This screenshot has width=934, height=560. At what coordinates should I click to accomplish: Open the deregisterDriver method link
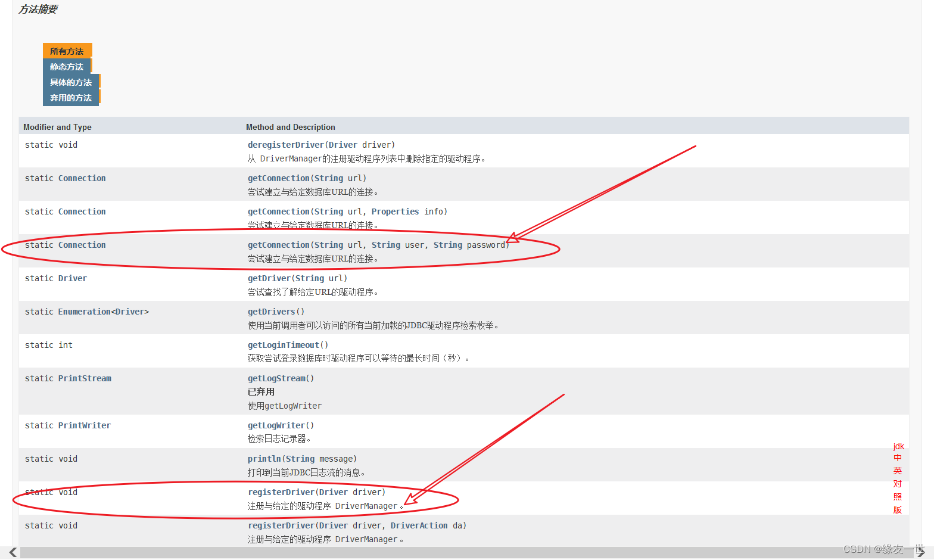pos(286,145)
